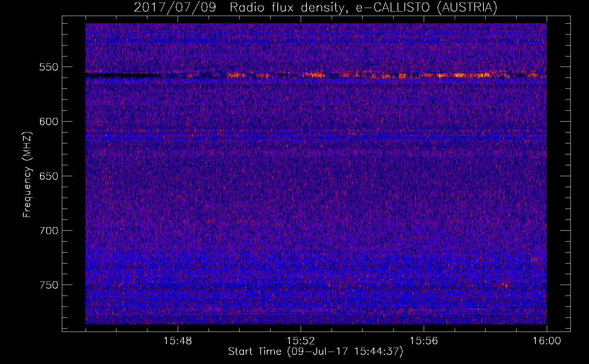Click the 550 frequency tick label
Image resolution: width=589 pixels, height=364 pixels.
[x=49, y=67]
